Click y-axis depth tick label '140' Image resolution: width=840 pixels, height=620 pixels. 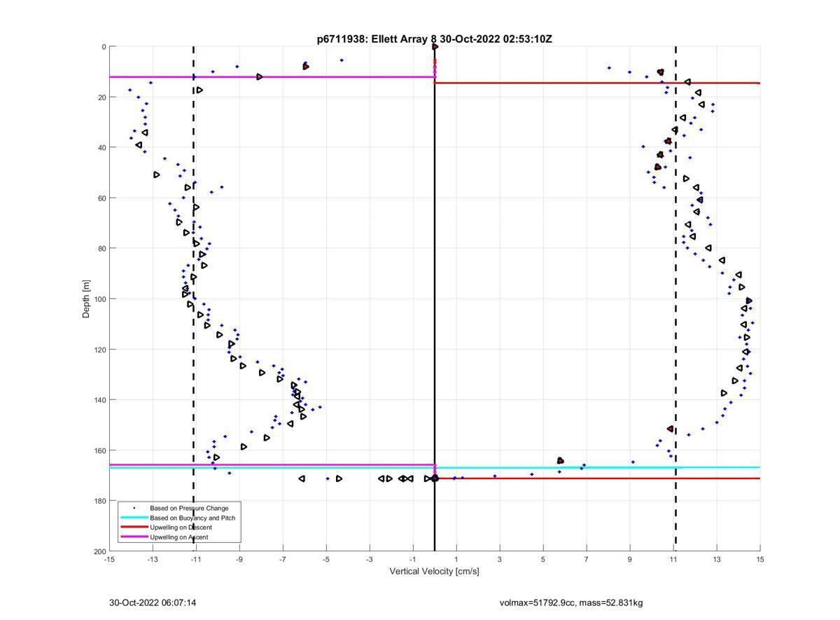click(x=99, y=400)
